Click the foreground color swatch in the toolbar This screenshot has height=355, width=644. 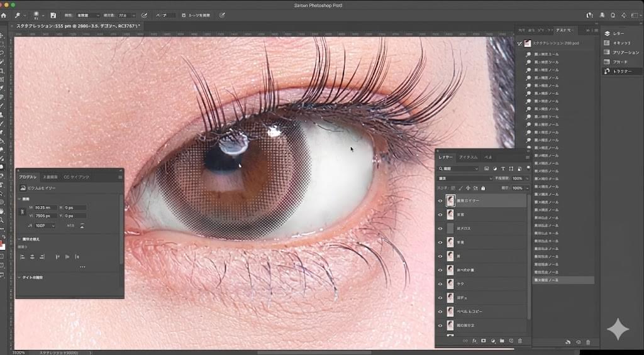3,243
